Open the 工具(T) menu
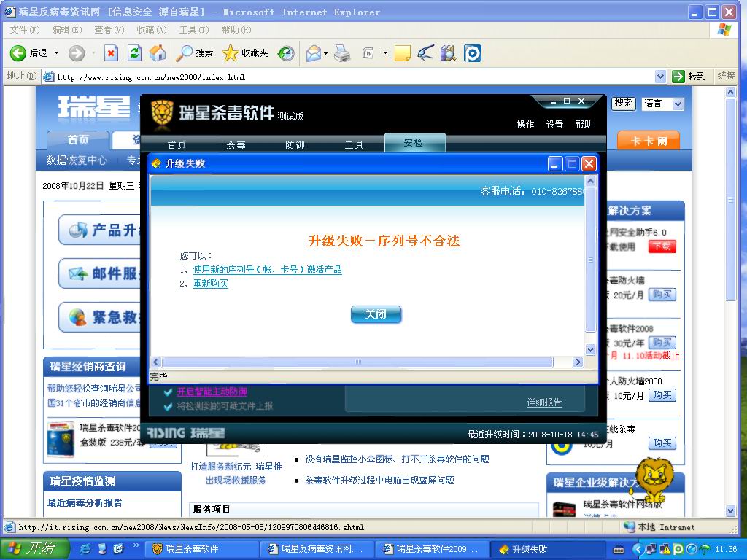 [194, 29]
